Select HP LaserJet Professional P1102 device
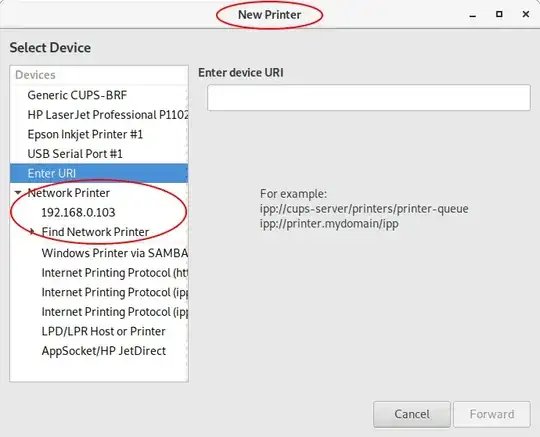The height and width of the screenshot is (437, 540). 99,115
